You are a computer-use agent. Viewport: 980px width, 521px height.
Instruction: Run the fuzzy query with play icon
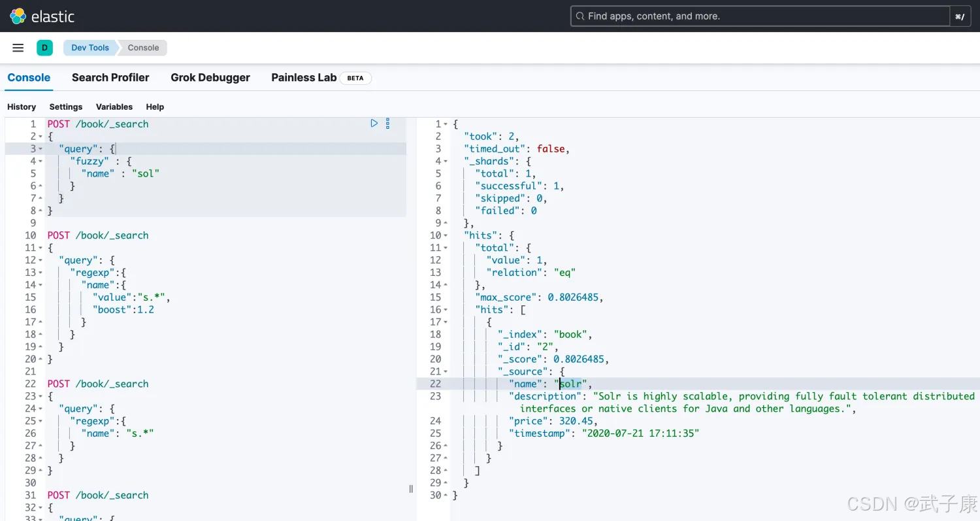click(x=374, y=123)
